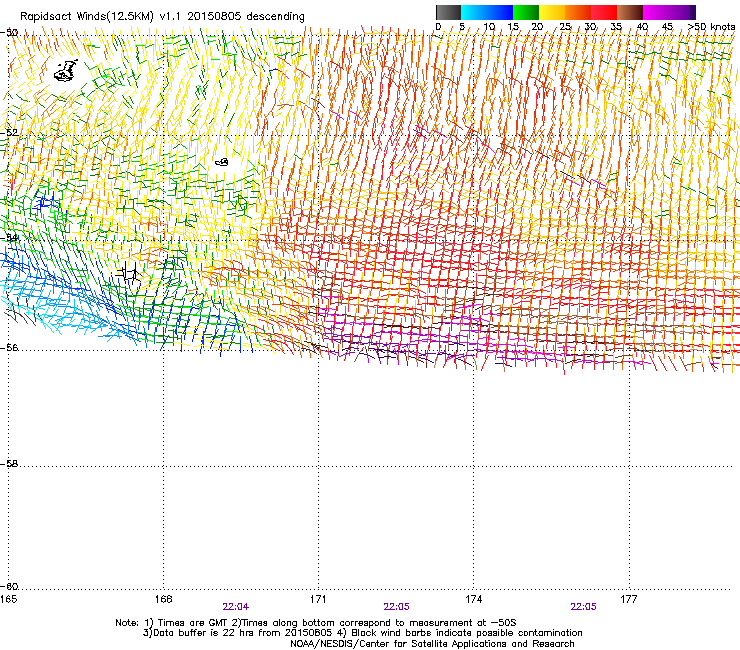Click the 'Data buffer is 22 hrs' note line
The image size is (740, 650).
(362, 633)
